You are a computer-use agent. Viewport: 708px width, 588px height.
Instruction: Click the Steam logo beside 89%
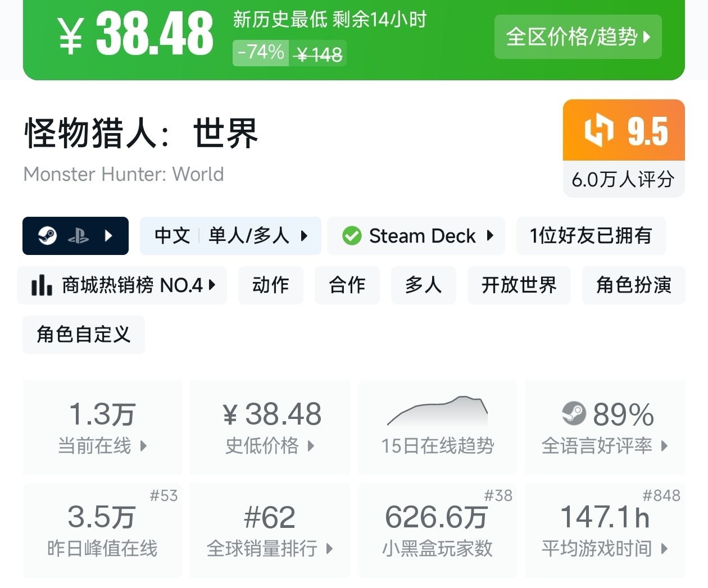click(x=574, y=414)
